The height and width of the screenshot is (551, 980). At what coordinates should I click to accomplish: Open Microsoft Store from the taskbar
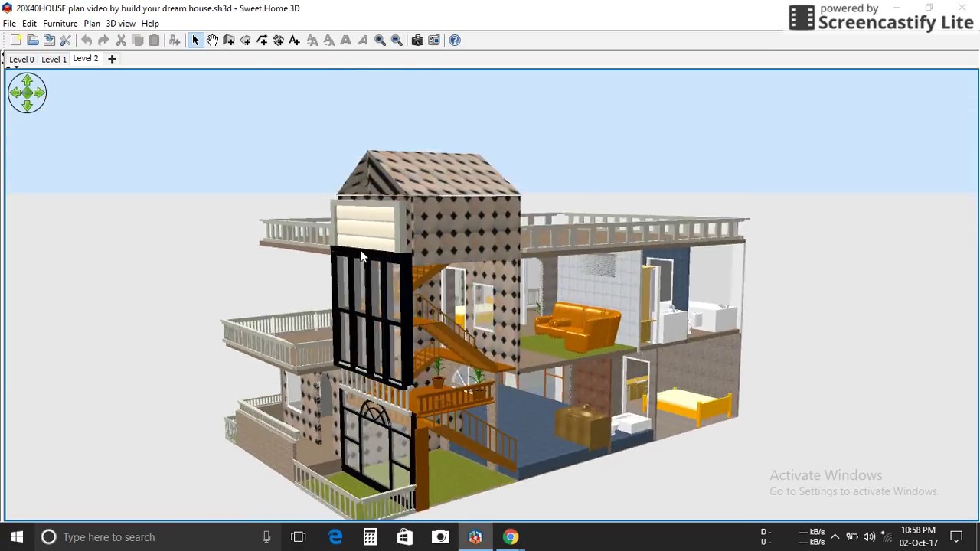pyautogui.click(x=405, y=536)
